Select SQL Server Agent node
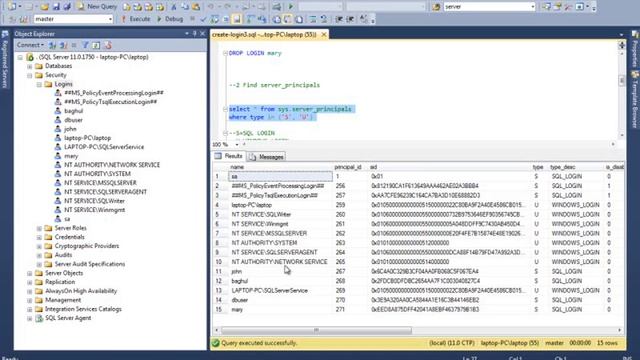The width and height of the screenshot is (640, 360). 68,318
